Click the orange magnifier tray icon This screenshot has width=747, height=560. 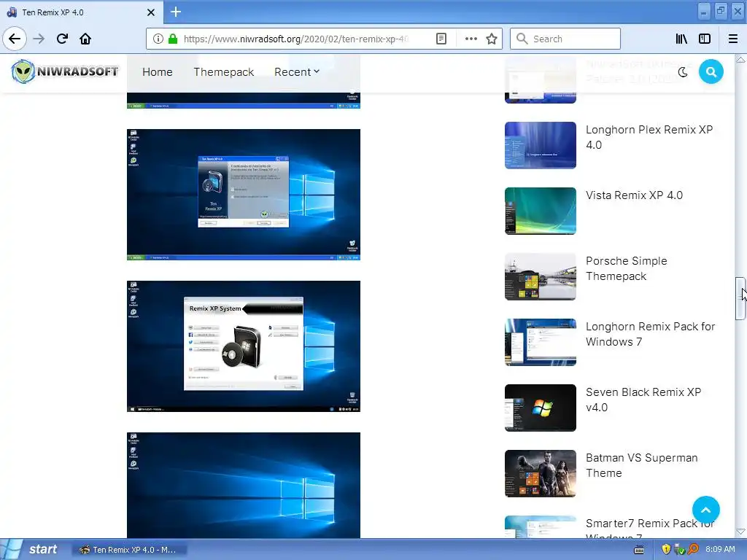click(694, 550)
